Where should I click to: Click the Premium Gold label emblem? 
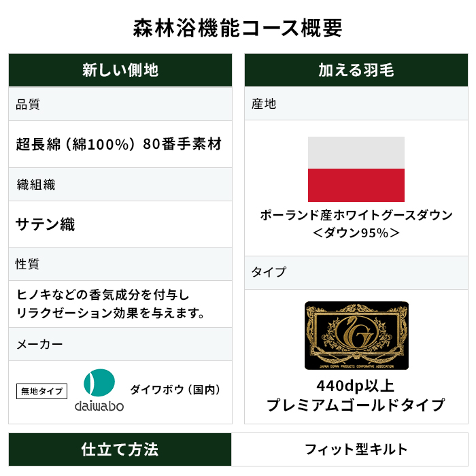pos(356,336)
